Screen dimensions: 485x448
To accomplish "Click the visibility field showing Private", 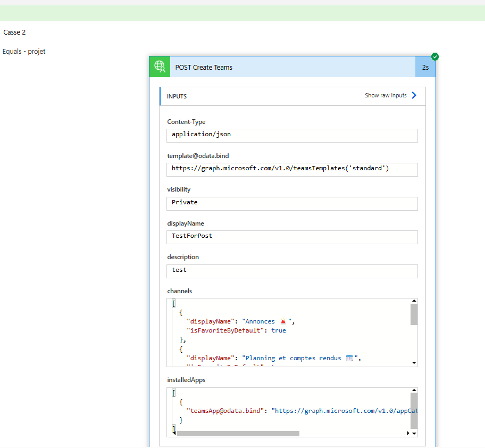I will 292,204.
